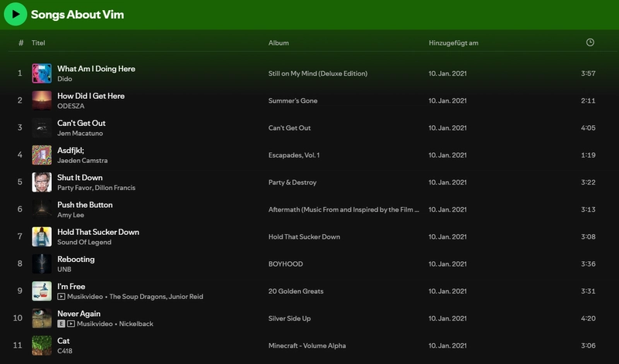This screenshot has height=364, width=619.
Task: Click the Asdfjkl; track cover art
Action: [x=42, y=155]
